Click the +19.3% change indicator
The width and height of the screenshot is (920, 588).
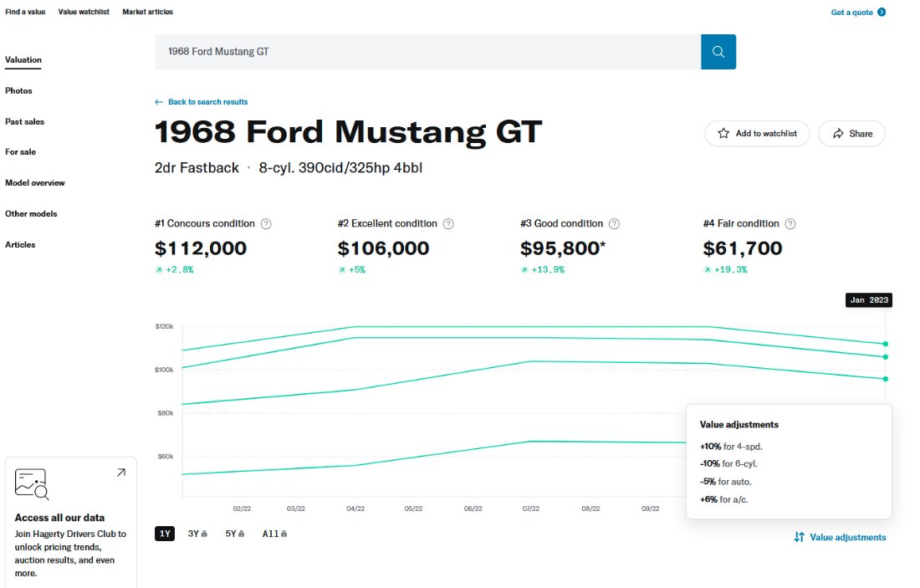tap(726, 270)
